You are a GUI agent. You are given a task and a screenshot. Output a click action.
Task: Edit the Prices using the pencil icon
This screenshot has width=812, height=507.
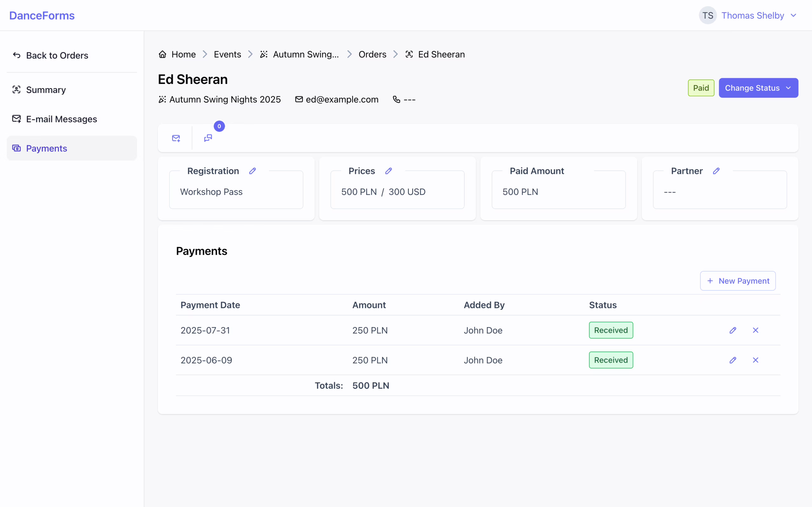coord(388,171)
